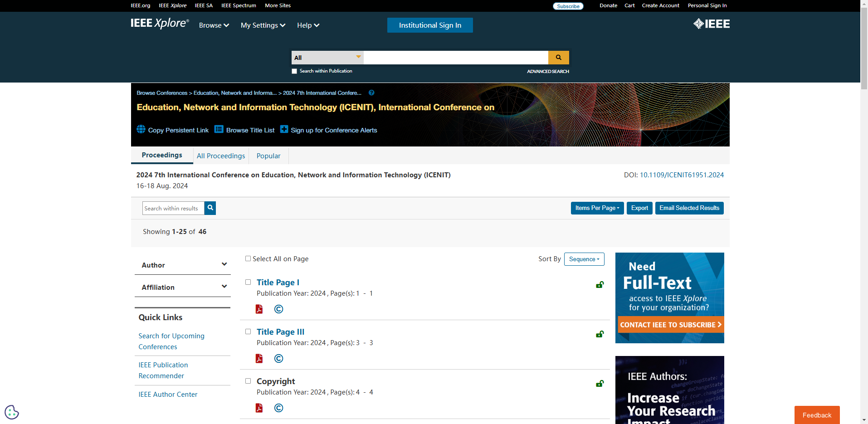Click copyright icon under Title Page III
This screenshot has height=424, width=868.
pyautogui.click(x=278, y=359)
